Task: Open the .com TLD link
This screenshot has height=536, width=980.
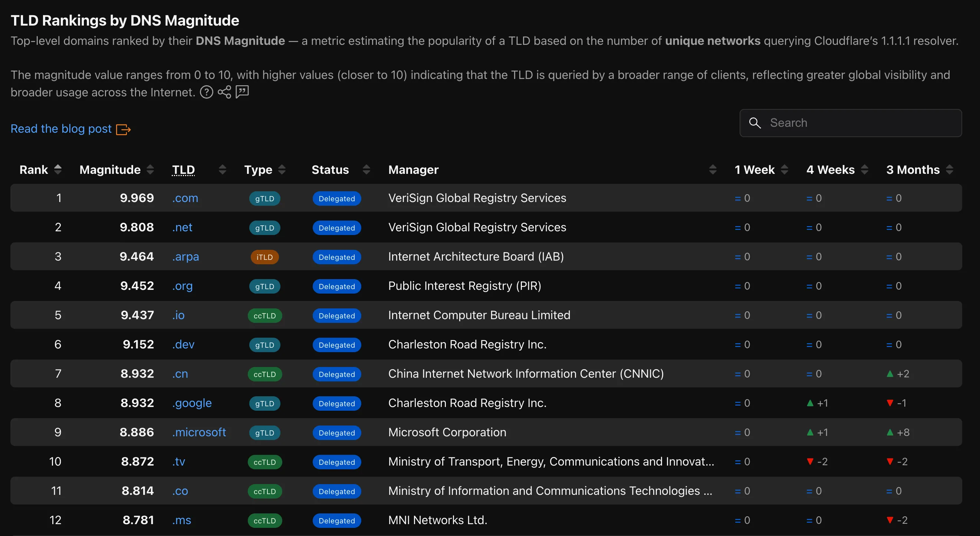Action: click(x=185, y=198)
